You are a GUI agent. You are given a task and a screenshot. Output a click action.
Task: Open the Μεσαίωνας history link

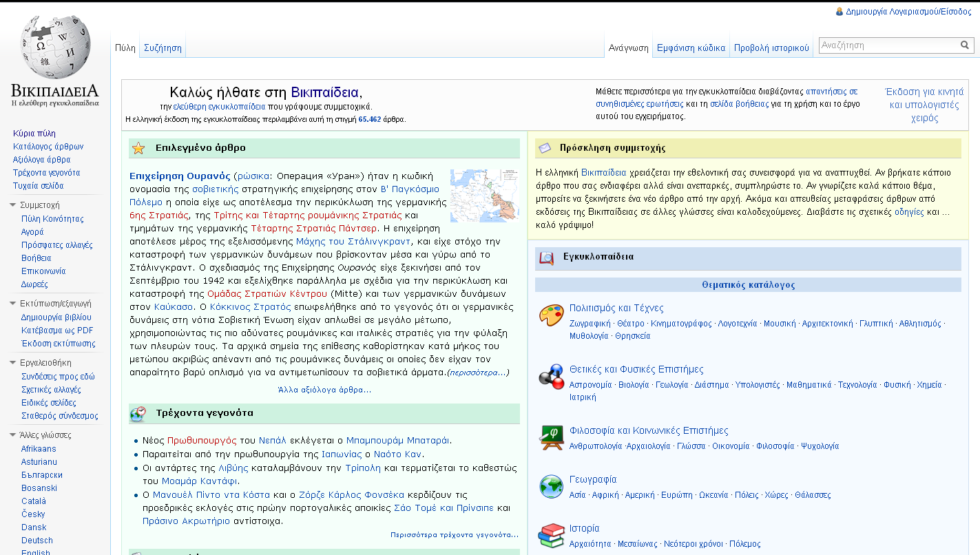637,544
